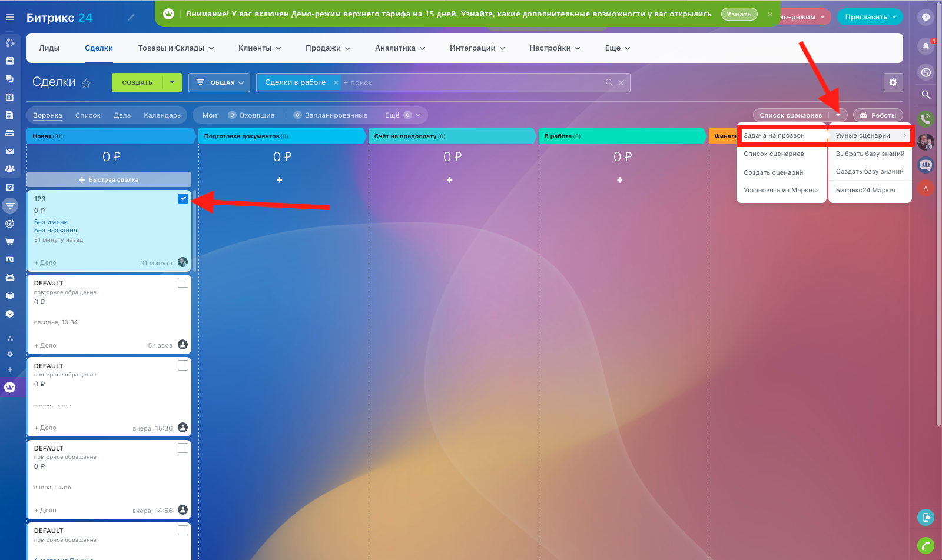The image size is (942, 560).
Task: Check the DEFAULT deal with вчера, 14:56
Action: tap(183, 448)
